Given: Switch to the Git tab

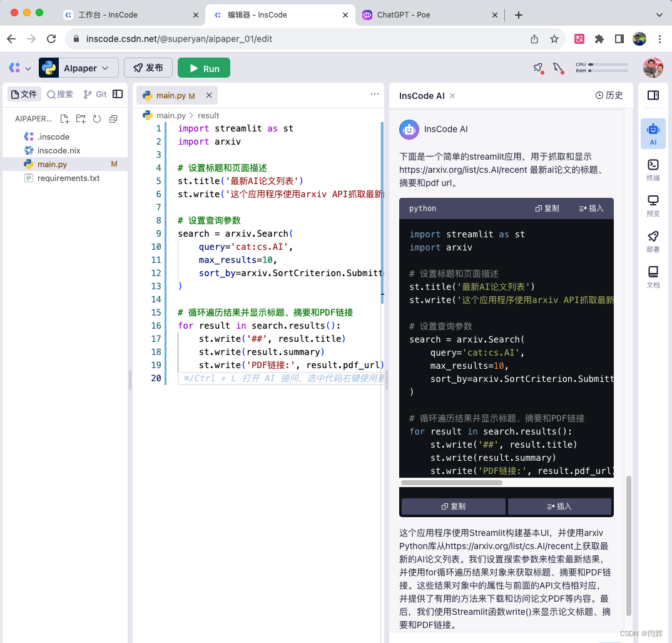Looking at the screenshot, I should pyautogui.click(x=95, y=94).
